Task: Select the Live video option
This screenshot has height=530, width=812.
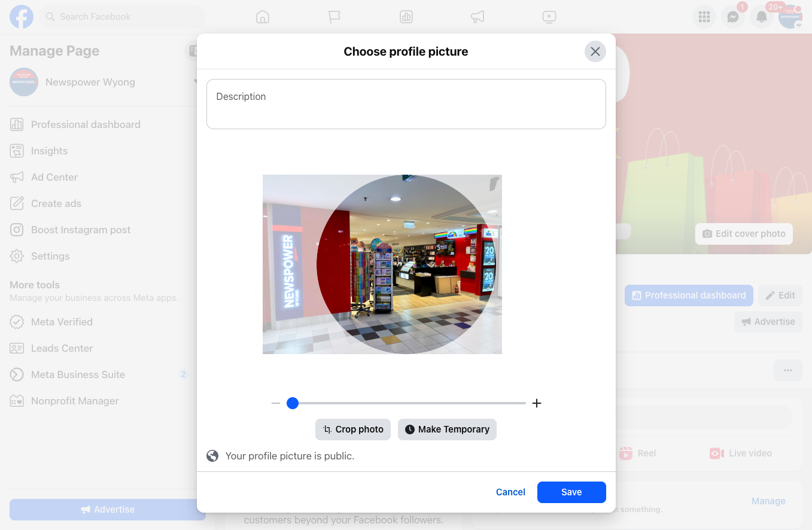Action: tap(740, 453)
